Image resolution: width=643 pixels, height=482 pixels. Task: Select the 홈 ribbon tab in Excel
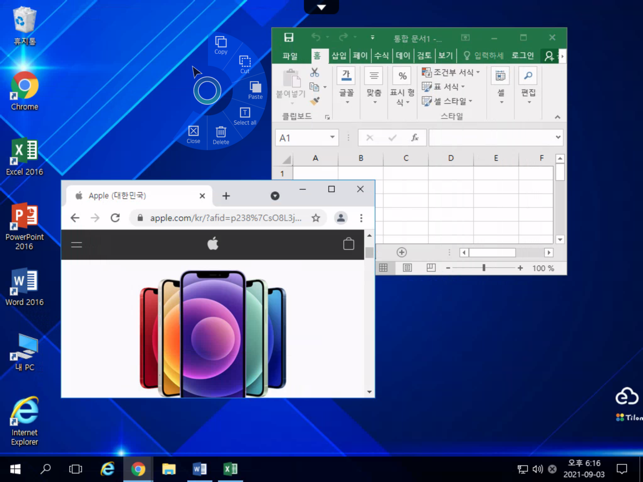coord(318,56)
